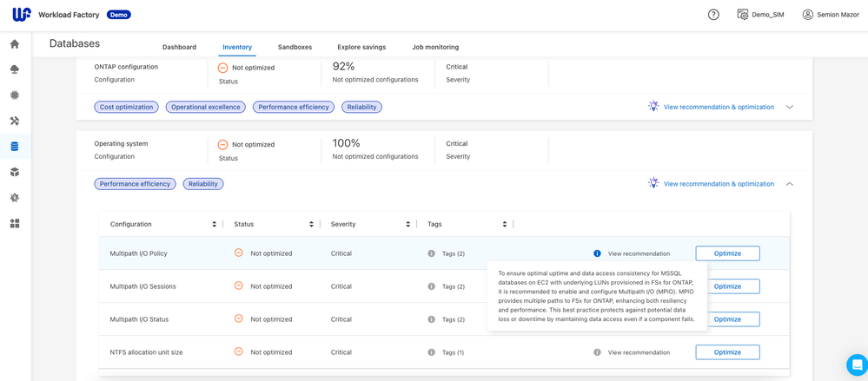Screen dimensions: 868x381
Task: Click the help question mark icon
Action: point(713,15)
